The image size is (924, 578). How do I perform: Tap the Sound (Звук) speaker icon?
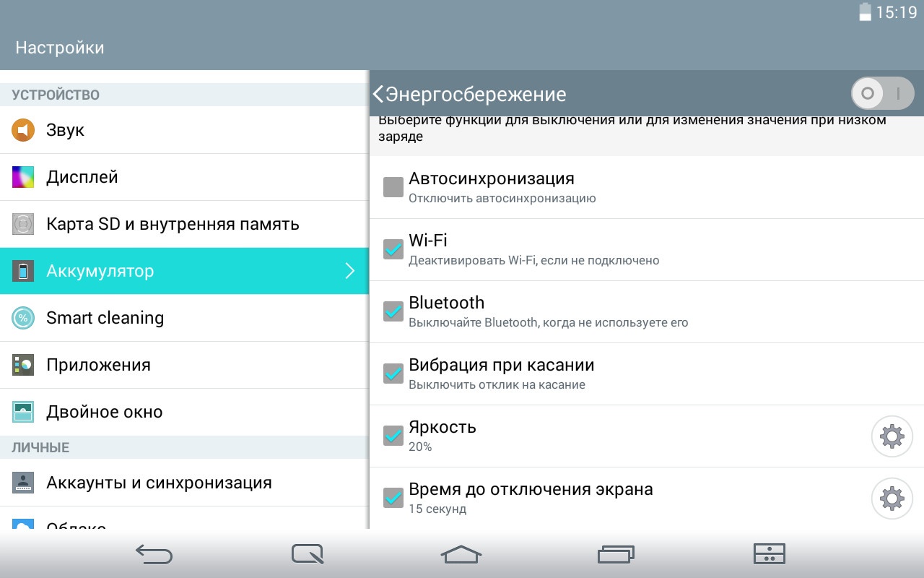pyautogui.click(x=23, y=130)
